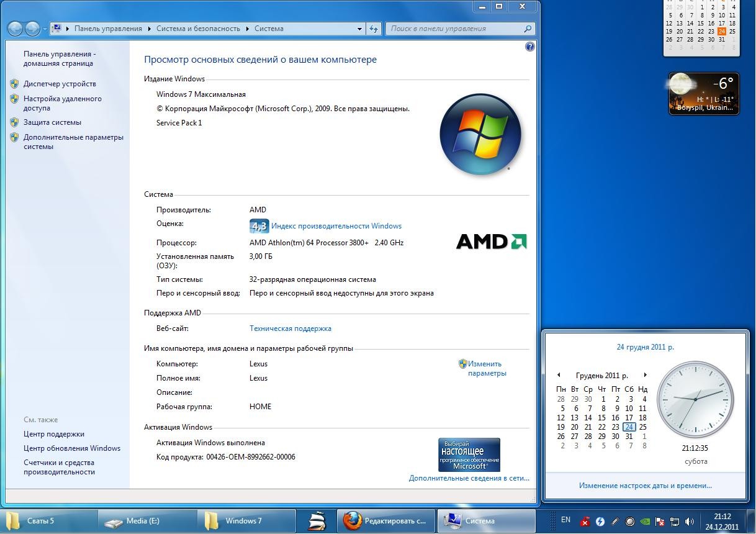The height and width of the screenshot is (534, 756).
Task: Open Центр обновления Windows link
Action: 72,448
